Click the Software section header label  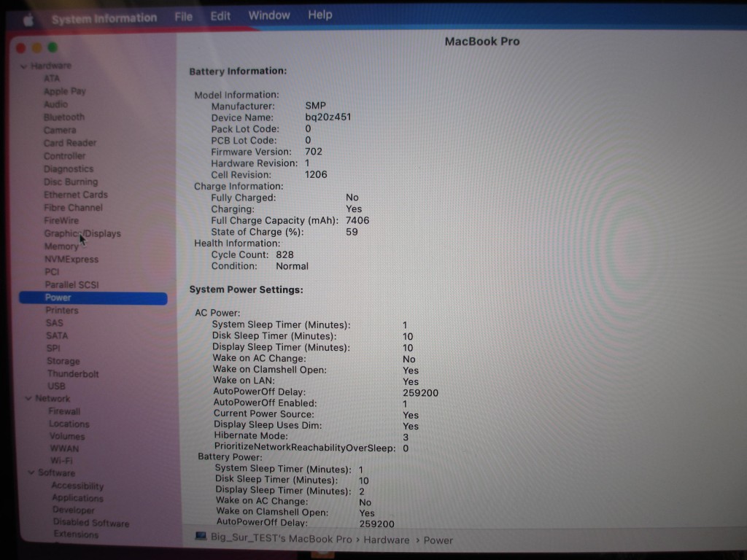tap(57, 472)
